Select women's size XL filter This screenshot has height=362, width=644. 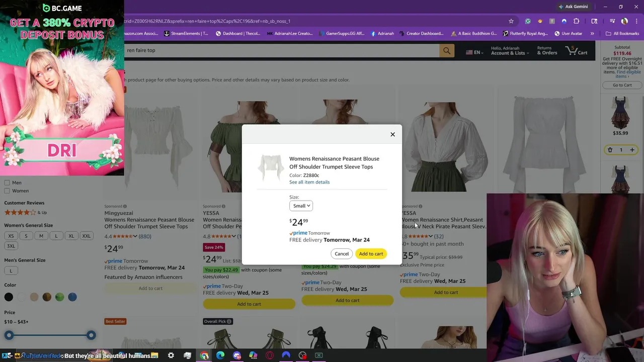(71, 236)
